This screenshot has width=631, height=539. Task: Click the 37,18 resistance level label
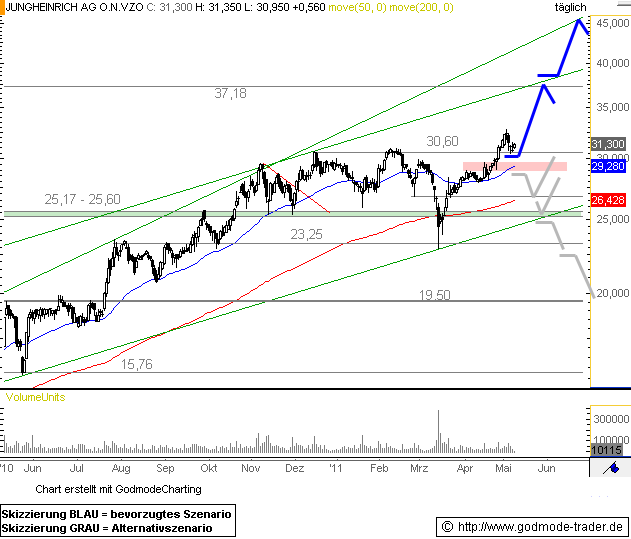point(230,93)
